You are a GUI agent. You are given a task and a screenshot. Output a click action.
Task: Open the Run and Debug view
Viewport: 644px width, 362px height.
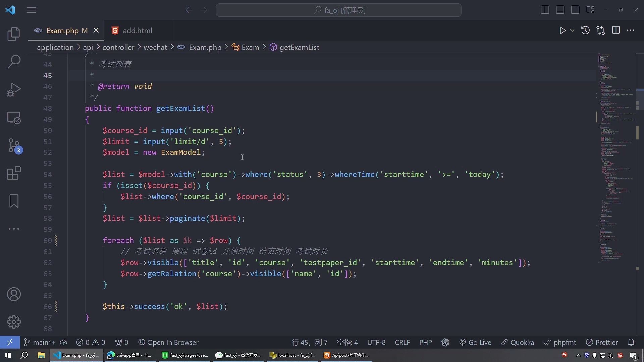(14, 90)
